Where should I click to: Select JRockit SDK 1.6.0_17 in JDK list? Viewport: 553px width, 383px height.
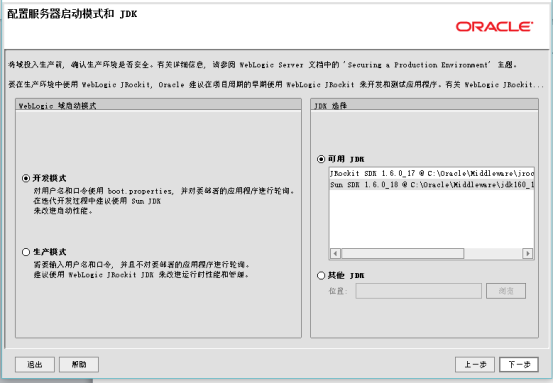(432, 174)
